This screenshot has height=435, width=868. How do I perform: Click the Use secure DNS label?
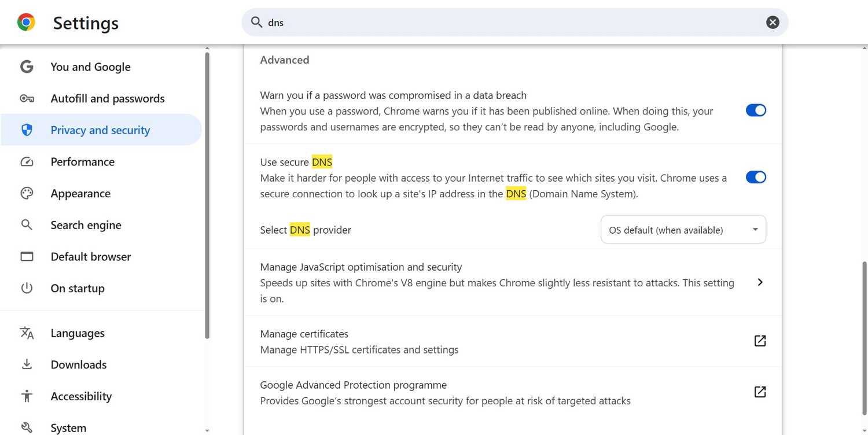296,162
